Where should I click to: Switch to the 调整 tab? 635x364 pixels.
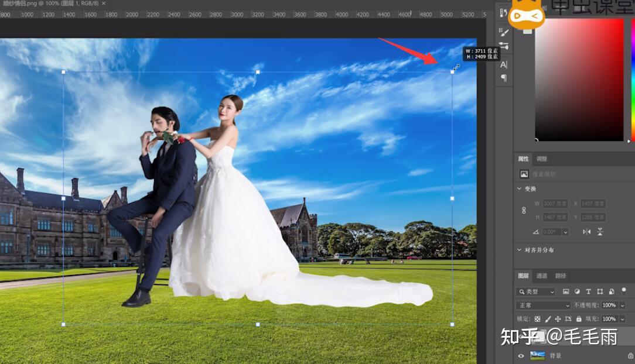coord(541,159)
